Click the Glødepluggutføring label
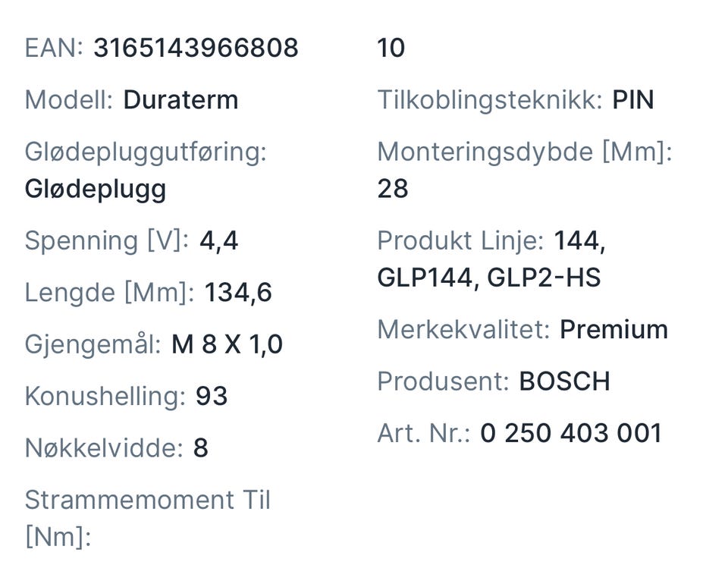The image size is (728, 565). coord(146,152)
